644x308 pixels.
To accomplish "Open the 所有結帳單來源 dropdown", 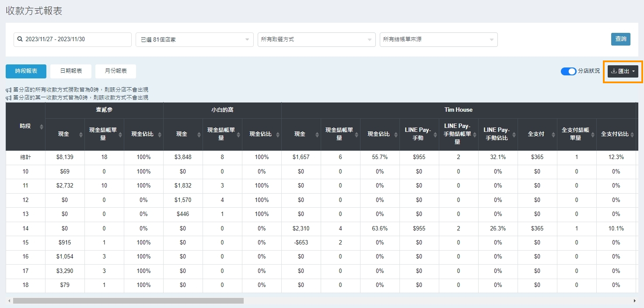I will coord(438,39).
